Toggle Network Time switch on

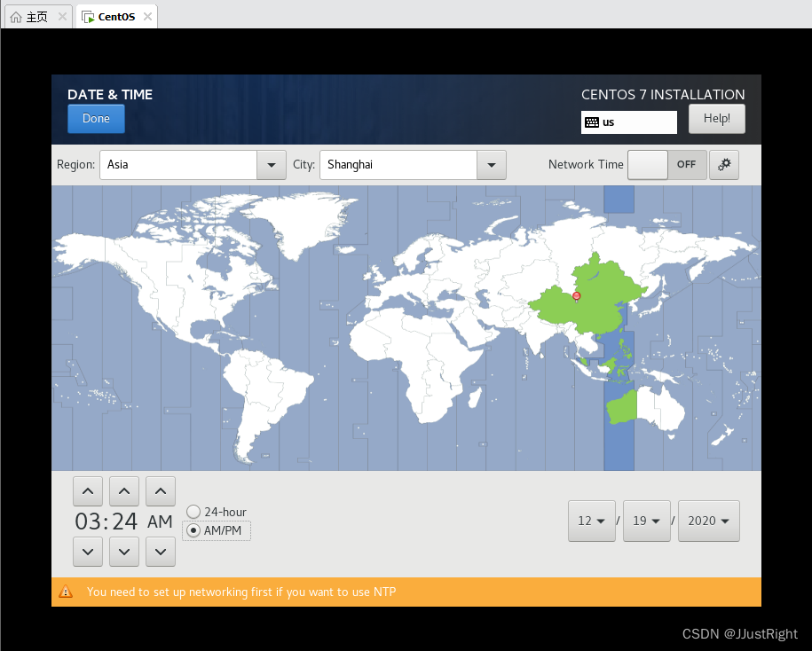pos(667,165)
